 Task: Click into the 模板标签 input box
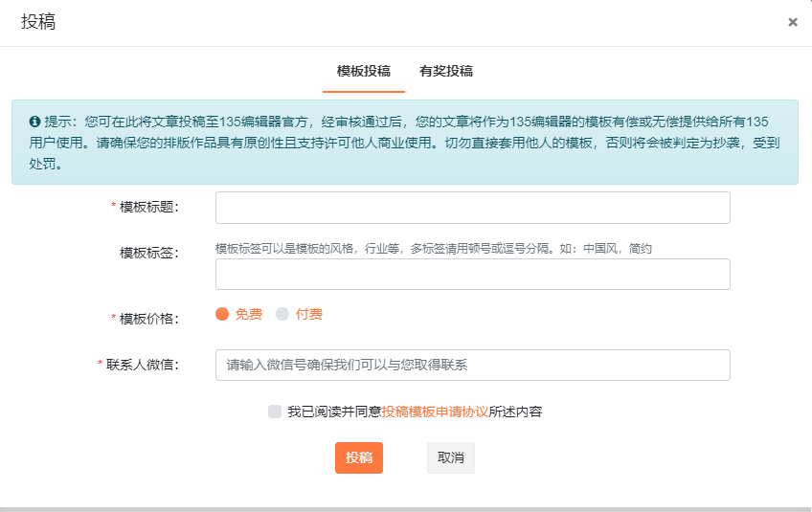(472, 275)
